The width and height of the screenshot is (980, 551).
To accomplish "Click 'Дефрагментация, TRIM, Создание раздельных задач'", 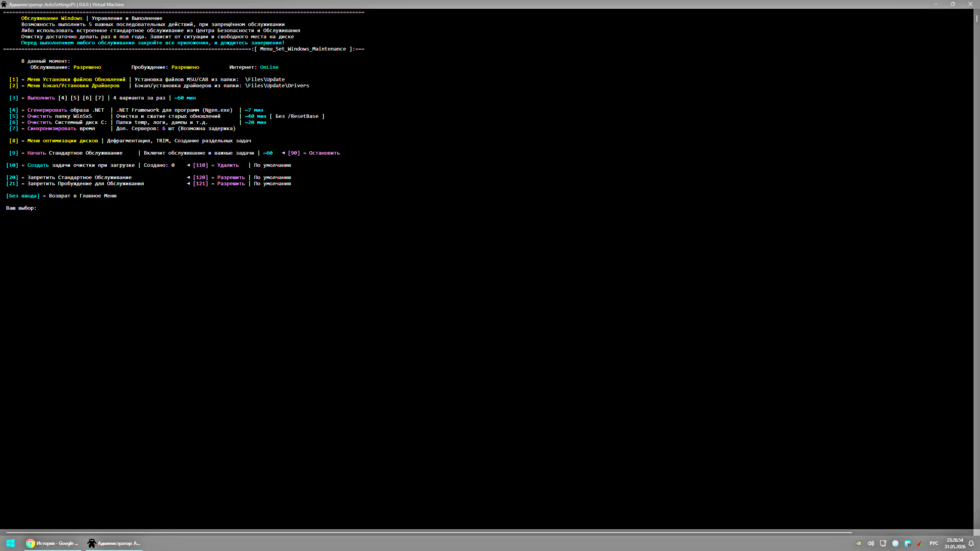I will [179, 140].
